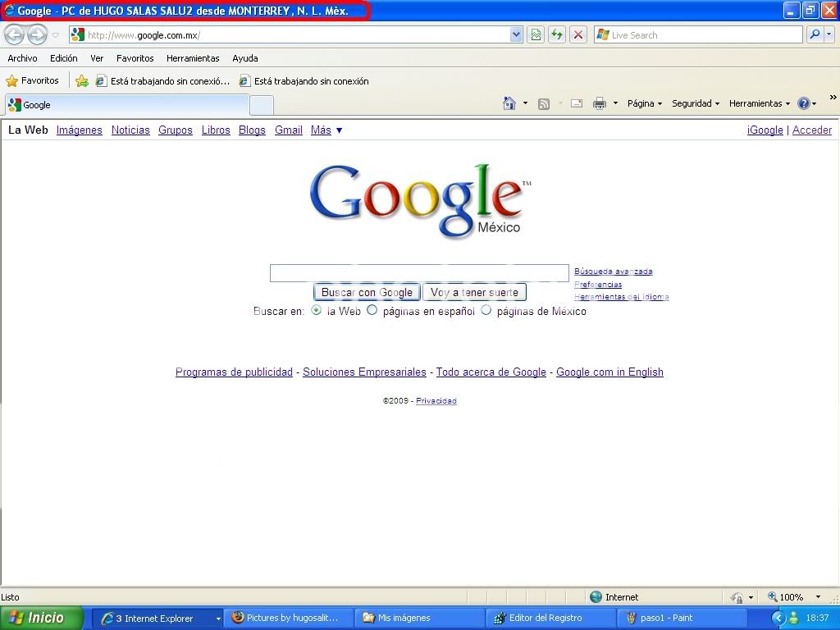
Task: Click the Google search text field
Action: (x=419, y=273)
